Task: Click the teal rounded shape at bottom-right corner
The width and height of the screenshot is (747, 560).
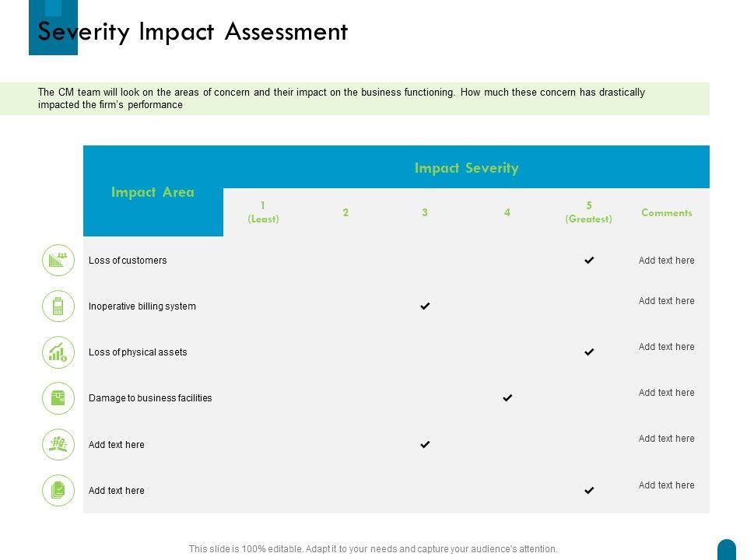Action: pos(726,550)
